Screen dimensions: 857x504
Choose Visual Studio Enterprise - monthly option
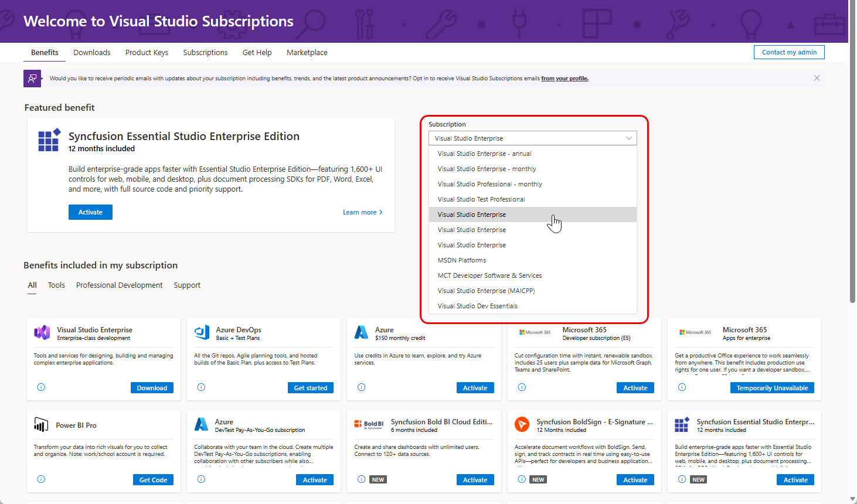point(533,169)
